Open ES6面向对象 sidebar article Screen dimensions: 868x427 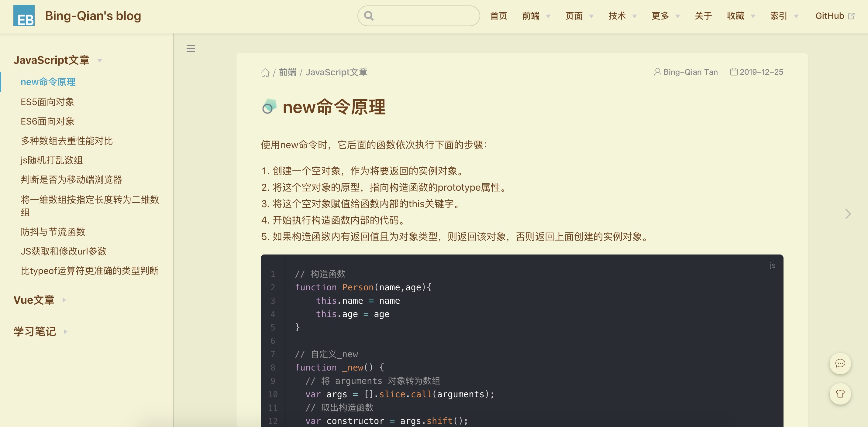click(x=47, y=121)
